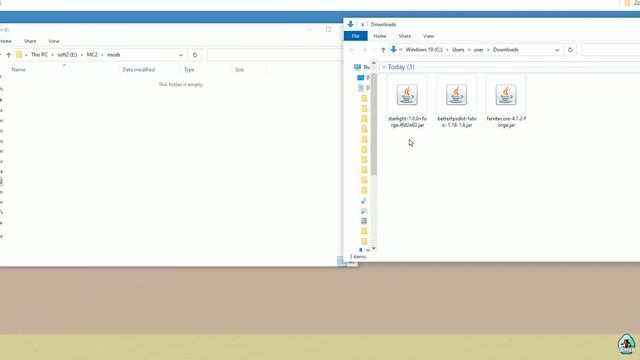This screenshot has width=640, height=360.
Task: Click the ferritecore-4.1.2 jar file name
Action: point(506,122)
